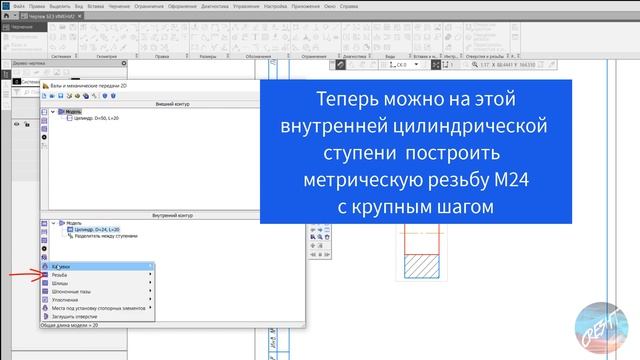Collapse the Модель node in inner contour
The width and height of the screenshot is (640, 360).
(53, 223)
